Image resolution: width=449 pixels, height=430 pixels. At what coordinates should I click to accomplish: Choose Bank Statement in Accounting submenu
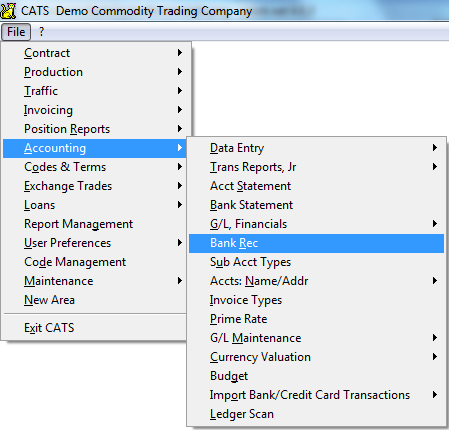click(316, 205)
